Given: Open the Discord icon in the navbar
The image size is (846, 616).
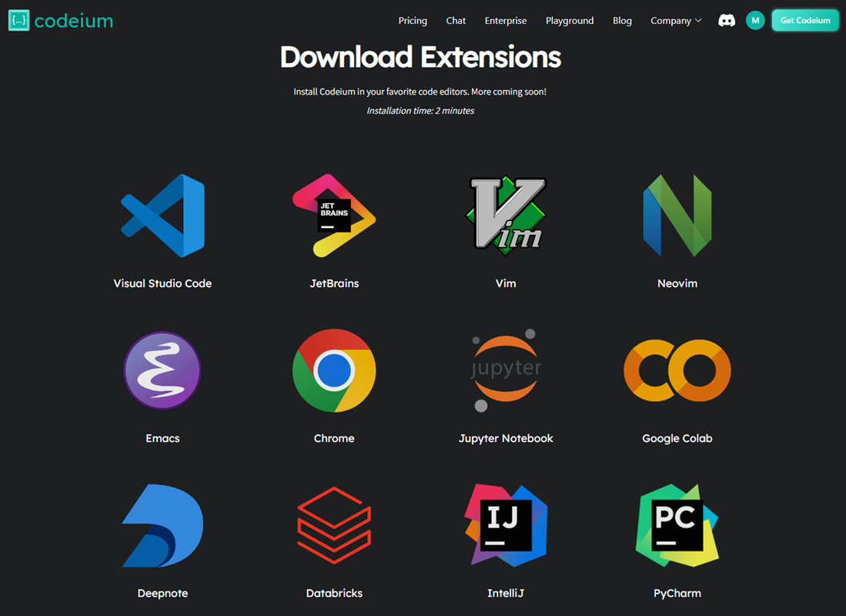Looking at the screenshot, I should (726, 21).
